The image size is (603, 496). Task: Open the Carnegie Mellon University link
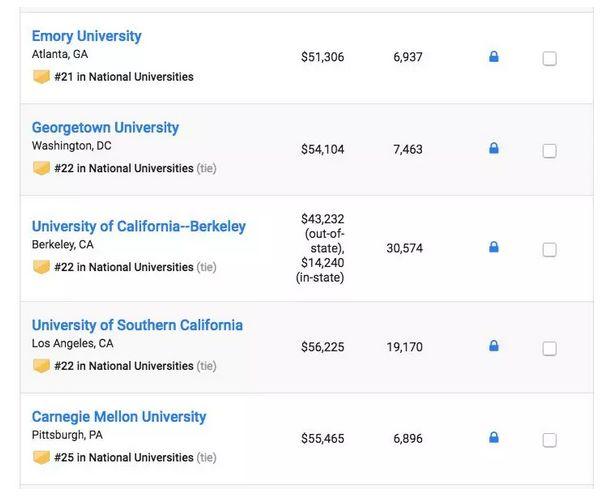click(119, 416)
